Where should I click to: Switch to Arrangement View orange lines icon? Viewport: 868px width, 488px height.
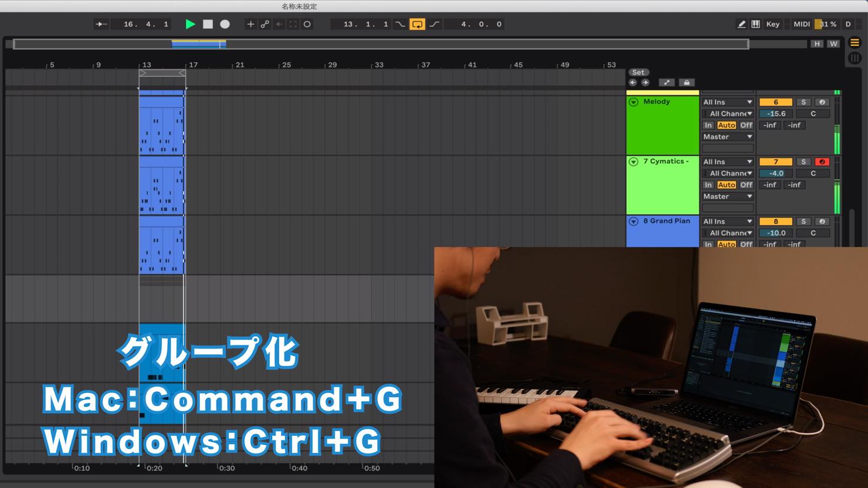tap(855, 42)
